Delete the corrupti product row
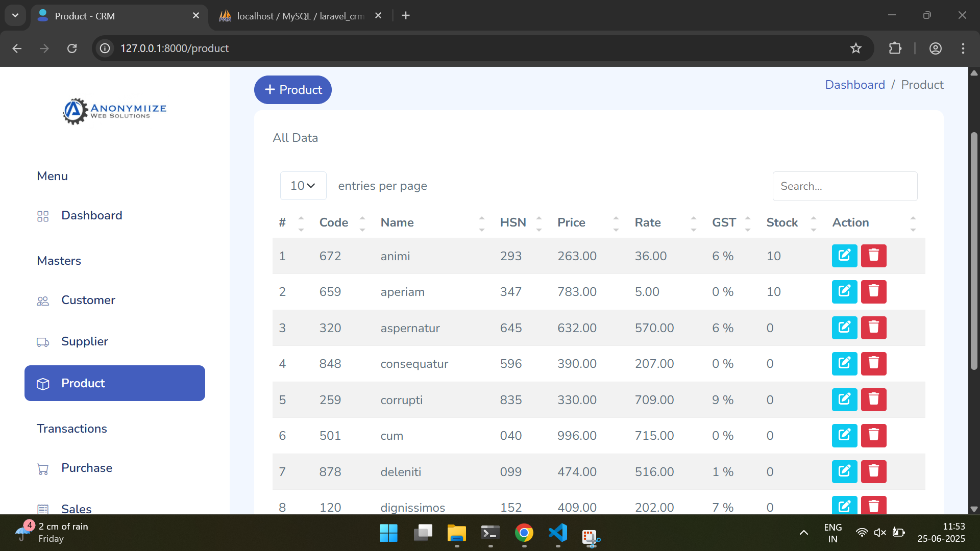The image size is (980, 551). click(873, 399)
